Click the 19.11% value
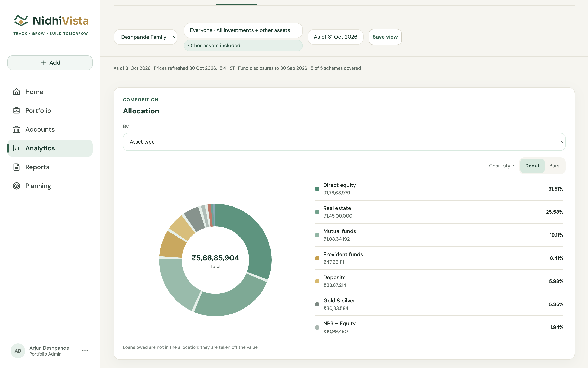This screenshot has height=368, width=588. (x=556, y=235)
